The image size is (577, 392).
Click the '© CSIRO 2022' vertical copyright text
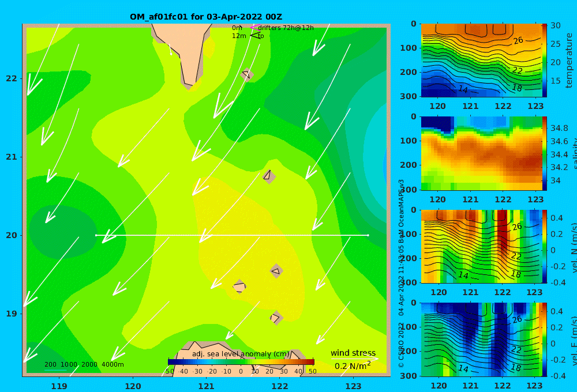[x=401, y=345]
